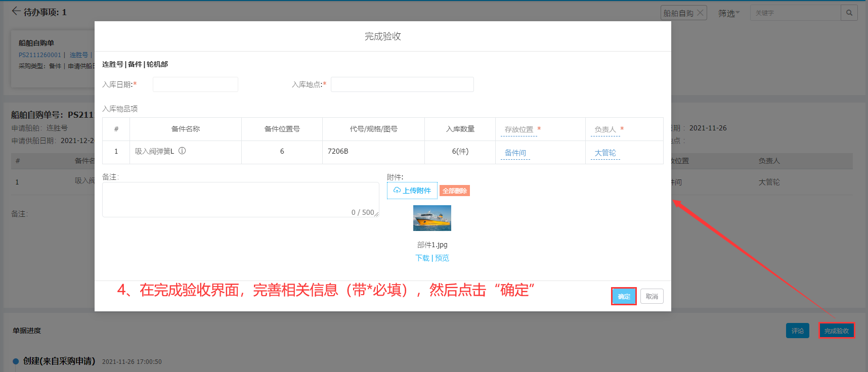The image size is (868, 372).
Task: Open the 筛选 filter dropdown
Action: (x=729, y=13)
